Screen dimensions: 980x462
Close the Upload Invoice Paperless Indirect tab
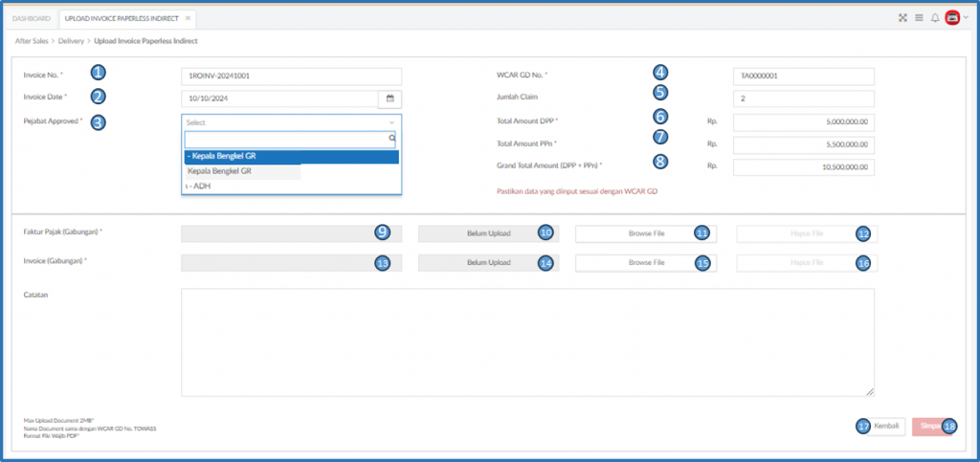pos(188,19)
